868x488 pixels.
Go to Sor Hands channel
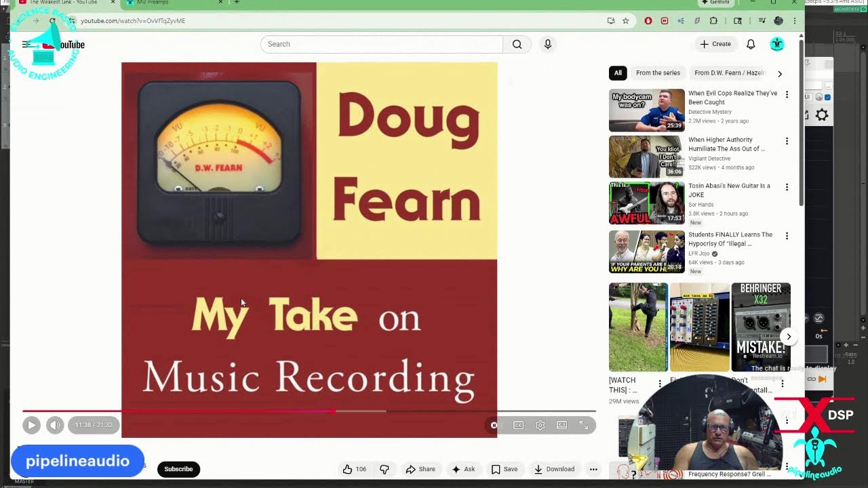[703, 205]
